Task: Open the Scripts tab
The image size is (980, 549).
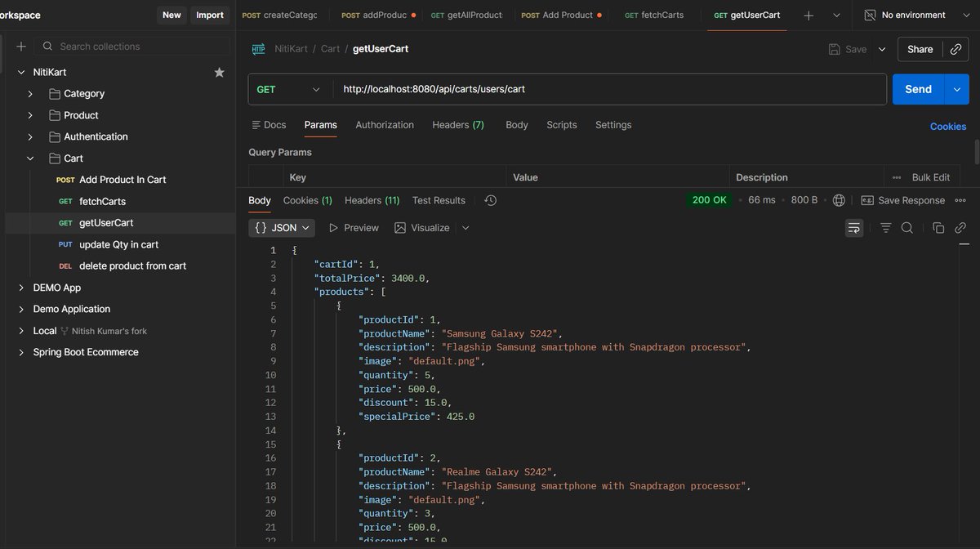Action: [x=562, y=125]
